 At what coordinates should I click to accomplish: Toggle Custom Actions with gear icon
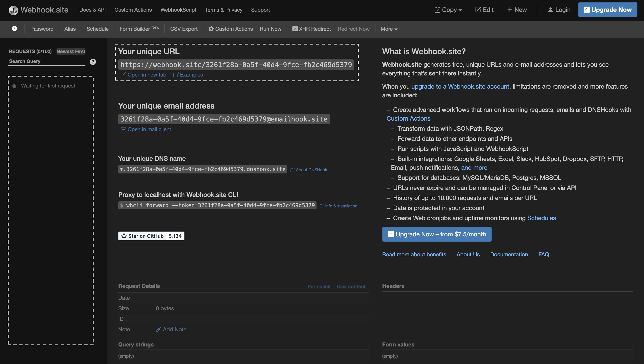pyautogui.click(x=230, y=29)
